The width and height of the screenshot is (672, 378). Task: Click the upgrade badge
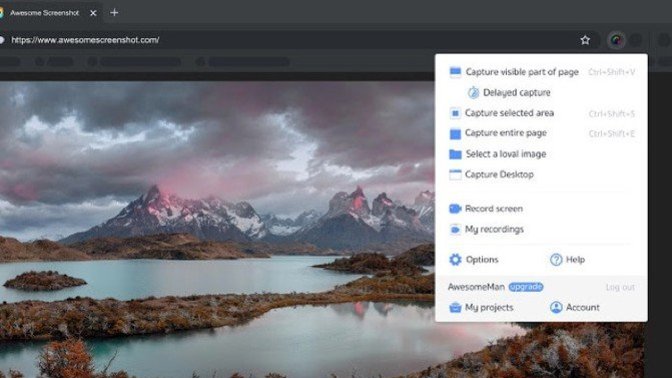526,287
